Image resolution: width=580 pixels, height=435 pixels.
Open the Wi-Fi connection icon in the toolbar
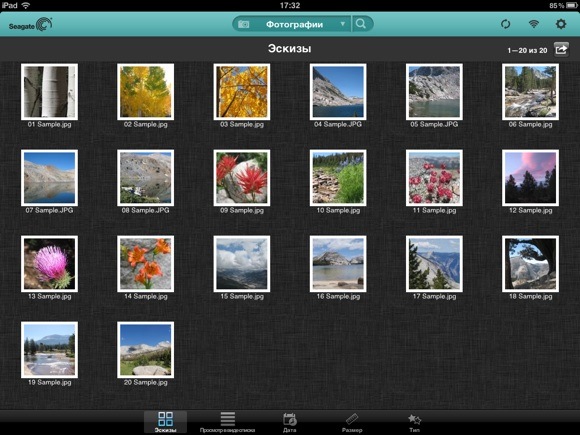[x=533, y=24]
